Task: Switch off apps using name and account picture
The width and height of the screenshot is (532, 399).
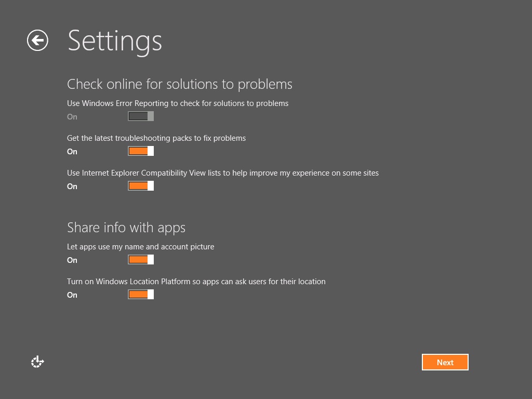Action: coord(141,260)
